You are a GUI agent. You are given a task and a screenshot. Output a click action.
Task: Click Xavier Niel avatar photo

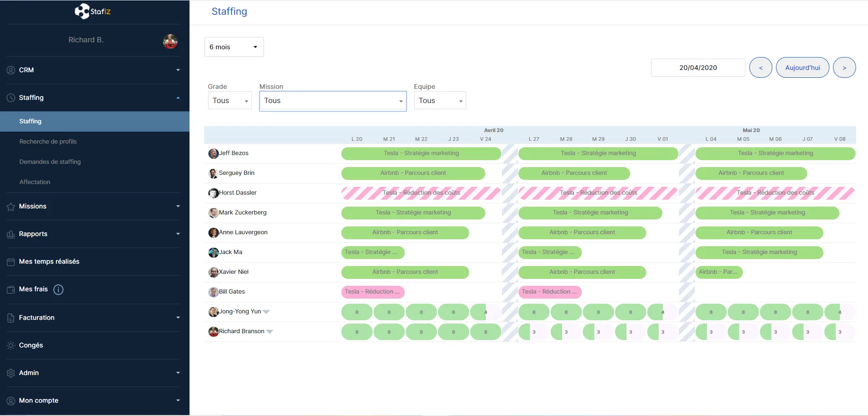[213, 272]
